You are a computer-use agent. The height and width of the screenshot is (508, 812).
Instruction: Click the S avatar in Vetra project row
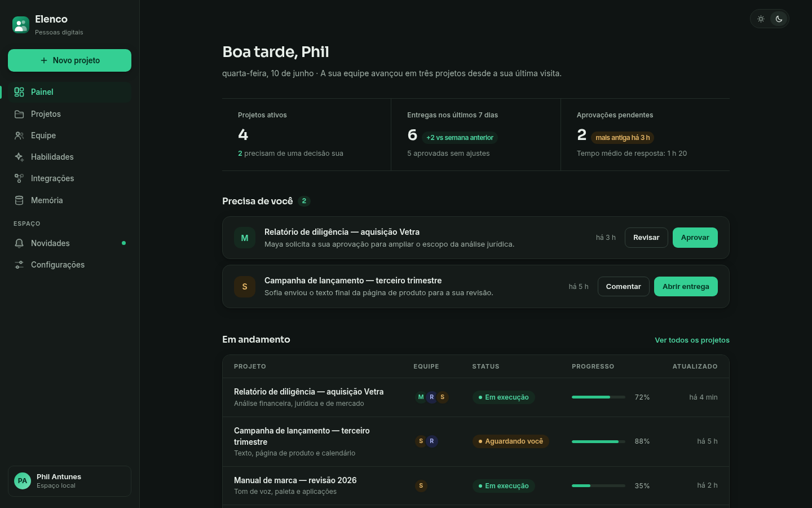tap(443, 397)
